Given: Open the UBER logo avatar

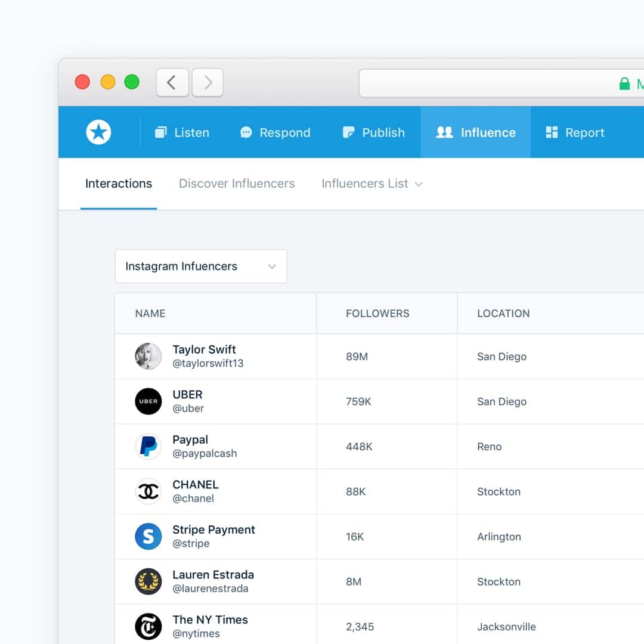Looking at the screenshot, I should [x=148, y=401].
